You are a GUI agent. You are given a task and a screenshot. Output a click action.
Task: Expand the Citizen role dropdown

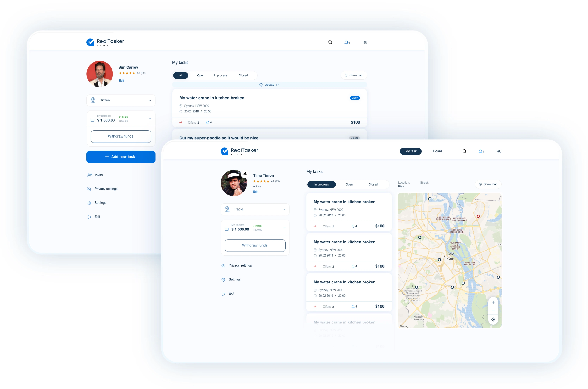pos(121,100)
